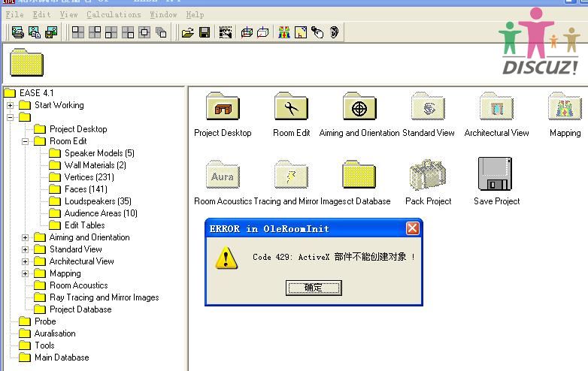Click the save picture toolbar icon
588x371 pixels.
[51, 32]
